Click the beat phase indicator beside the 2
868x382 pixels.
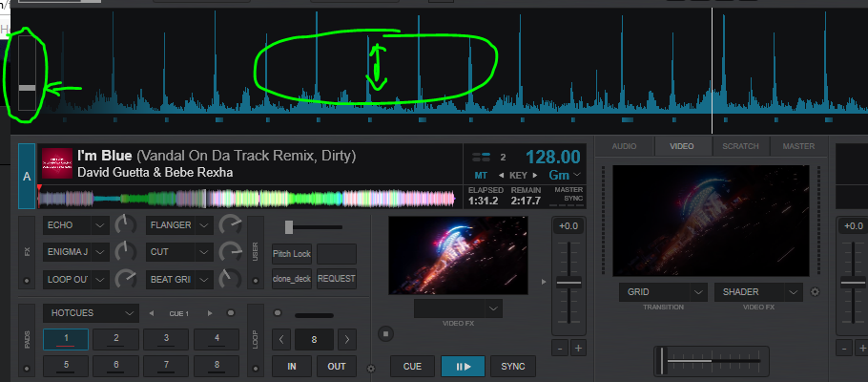click(x=482, y=157)
